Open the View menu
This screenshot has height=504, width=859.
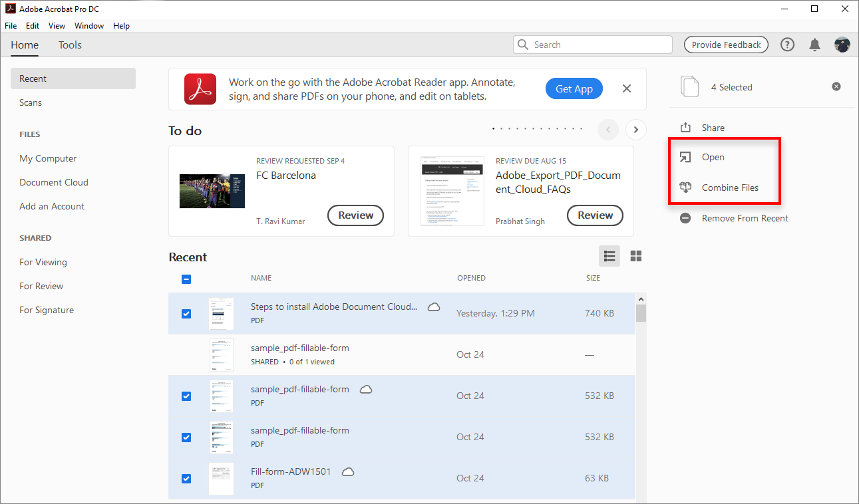57,26
